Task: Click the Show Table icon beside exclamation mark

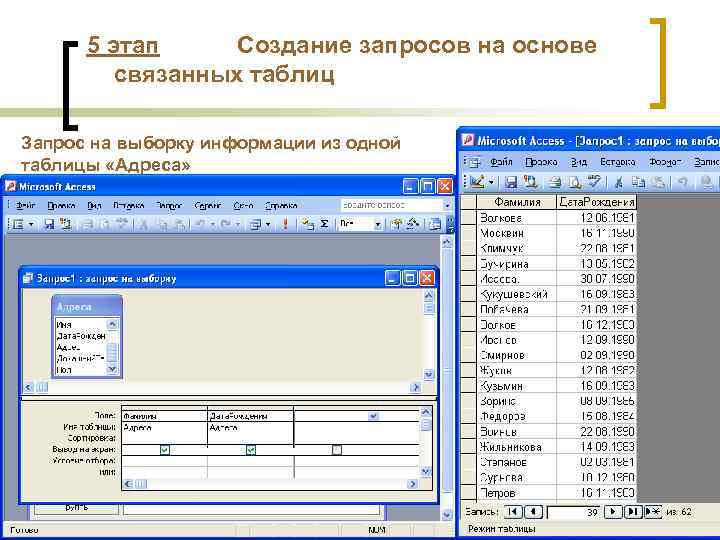Action: click(x=307, y=224)
